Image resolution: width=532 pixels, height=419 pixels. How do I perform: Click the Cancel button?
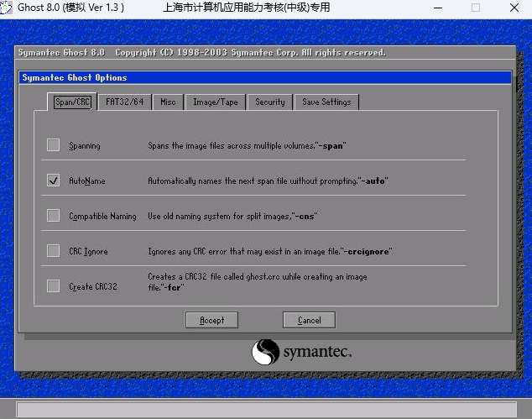pyautogui.click(x=309, y=320)
